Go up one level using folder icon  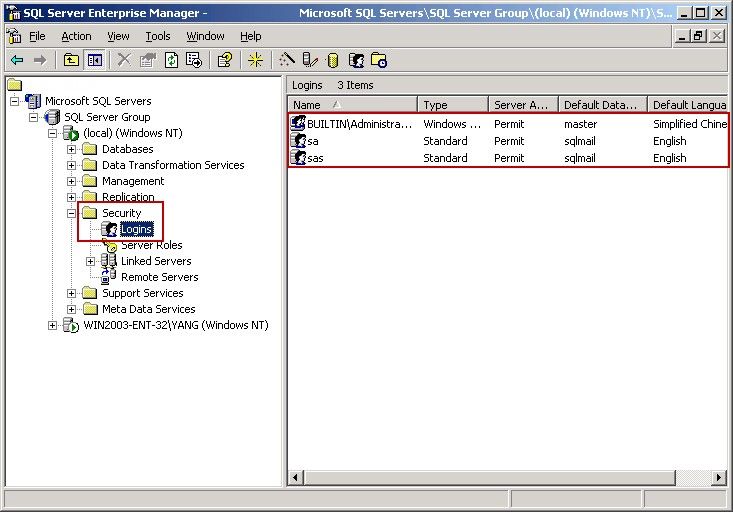point(71,60)
